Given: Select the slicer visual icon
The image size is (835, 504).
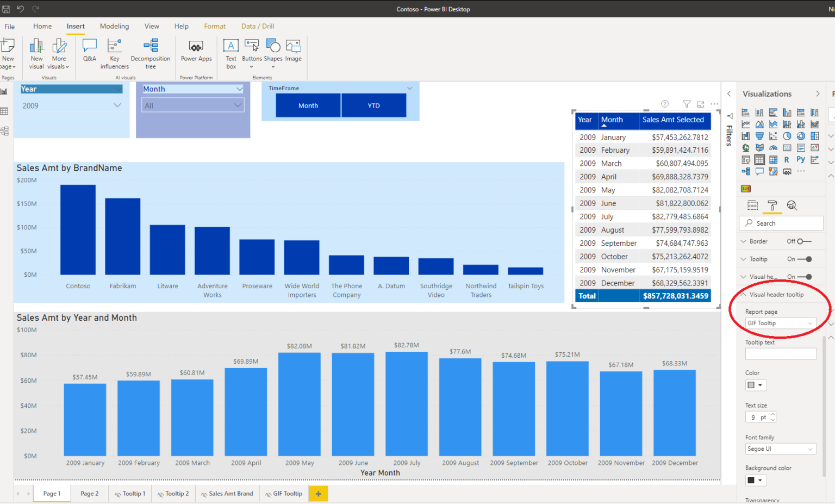Looking at the screenshot, I should point(745,159).
